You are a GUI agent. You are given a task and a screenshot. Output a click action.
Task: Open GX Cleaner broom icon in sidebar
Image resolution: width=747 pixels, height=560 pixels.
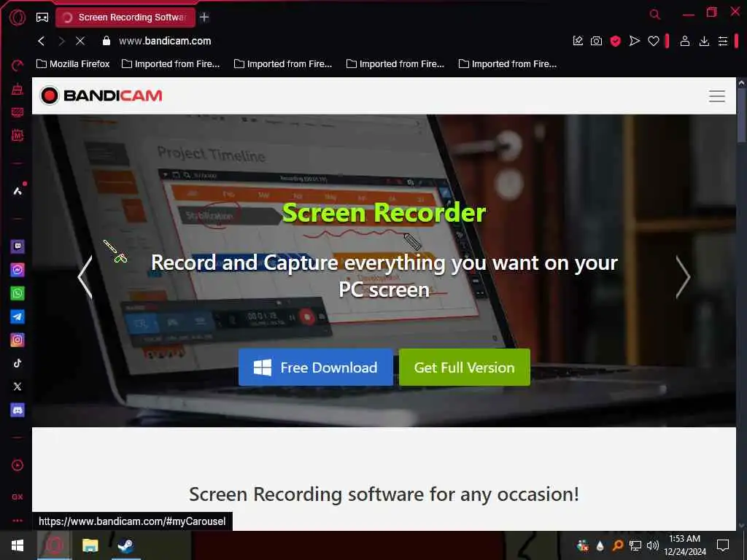point(18,89)
